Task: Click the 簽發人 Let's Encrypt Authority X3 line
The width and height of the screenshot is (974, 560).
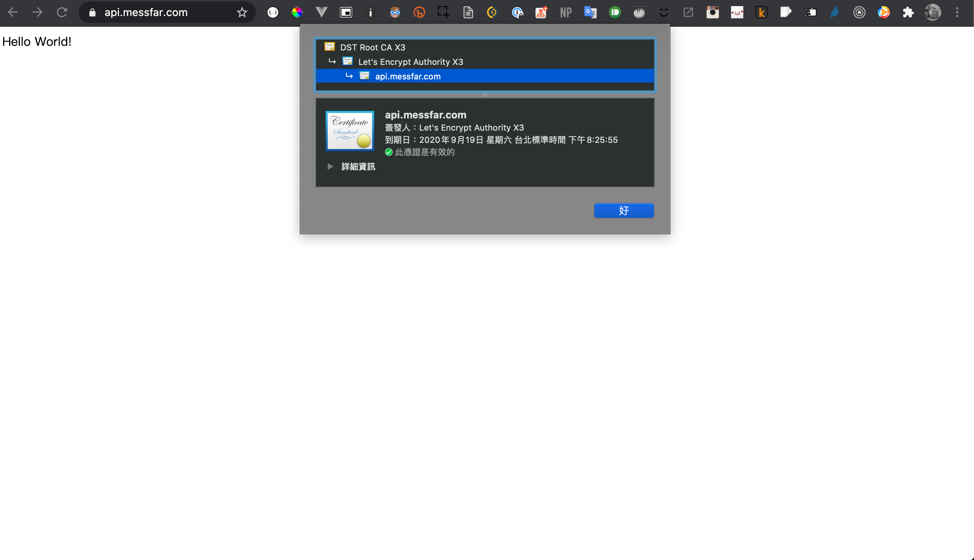Action: 454,128
